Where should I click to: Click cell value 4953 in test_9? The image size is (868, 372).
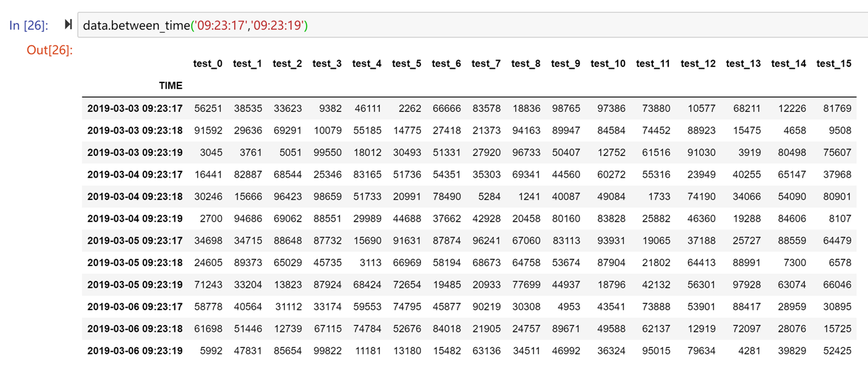pos(569,306)
